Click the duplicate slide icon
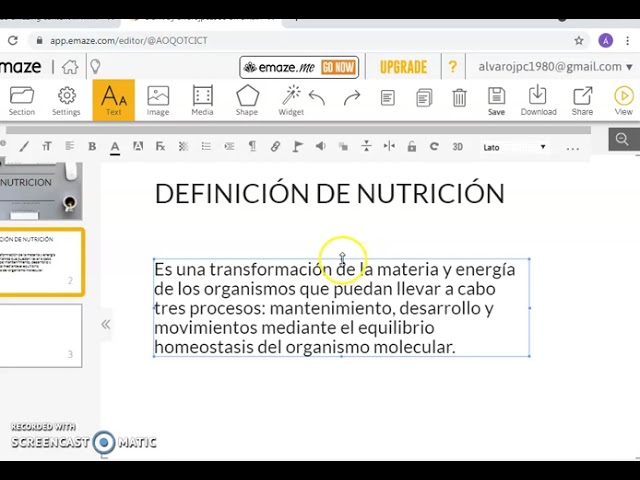The width and height of the screenshot is (640, 480). pyautogui.click(x=424, y=98)
